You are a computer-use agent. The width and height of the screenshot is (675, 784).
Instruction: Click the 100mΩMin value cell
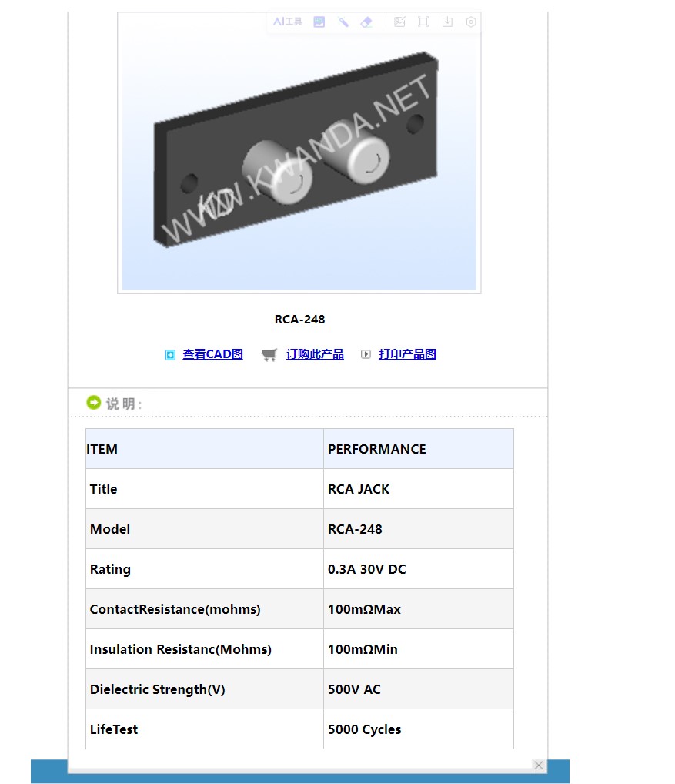(419, 649)
